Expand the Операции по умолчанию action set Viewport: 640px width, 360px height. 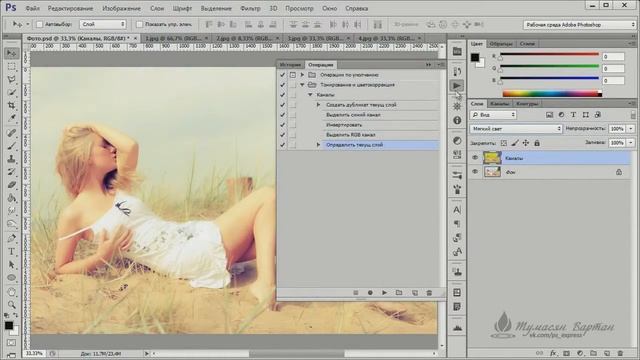click(302, 75)
